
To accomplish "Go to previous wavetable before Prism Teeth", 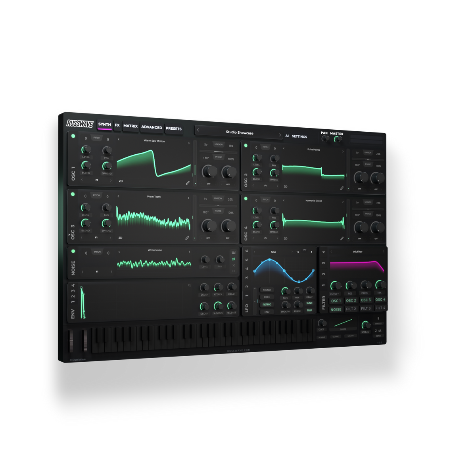I will coord(118,196).
